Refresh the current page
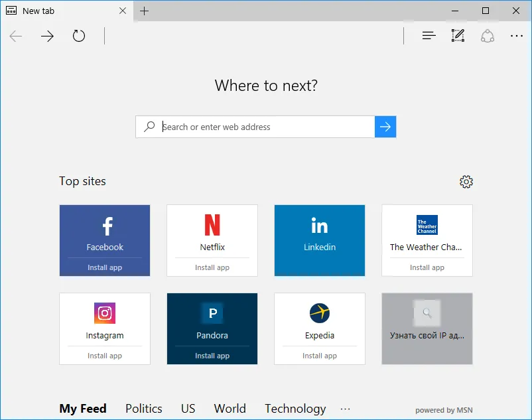This screenshot has width=532, height=420. pos(79,36)
